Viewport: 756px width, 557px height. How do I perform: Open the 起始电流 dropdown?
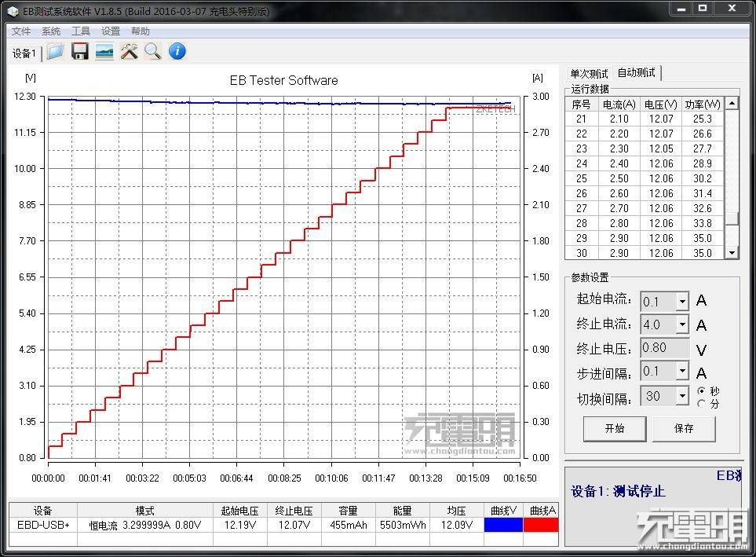pyautogui.click(x=682, y=301)
